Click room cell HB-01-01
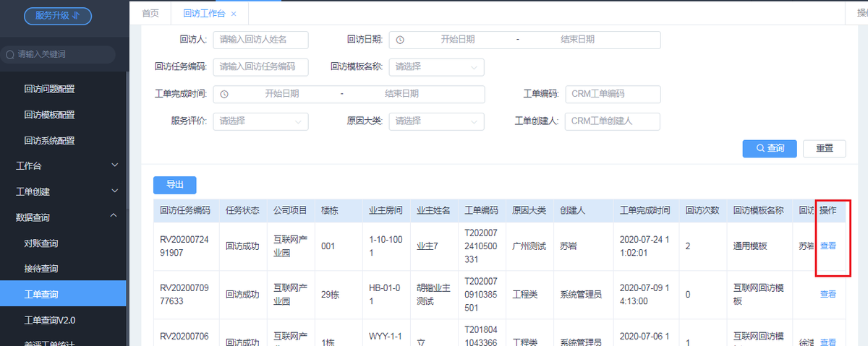The width and height of the screenshot is (868, 346). (385, 294)
